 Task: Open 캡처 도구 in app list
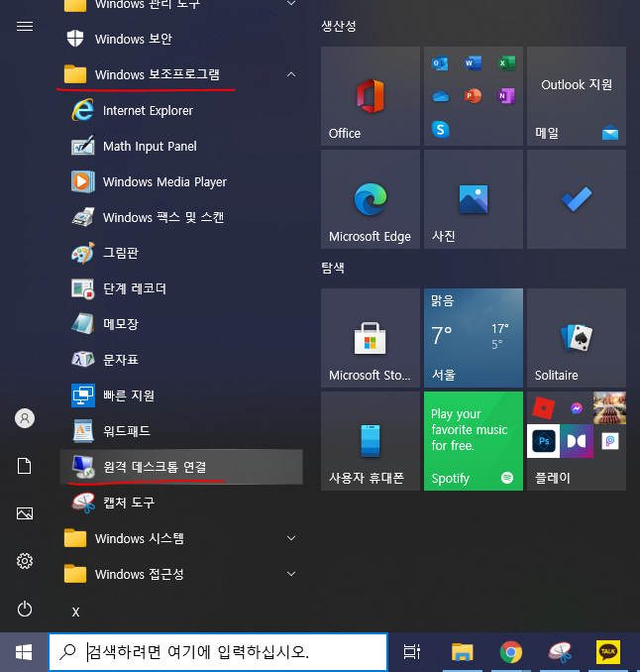(181, 503)
